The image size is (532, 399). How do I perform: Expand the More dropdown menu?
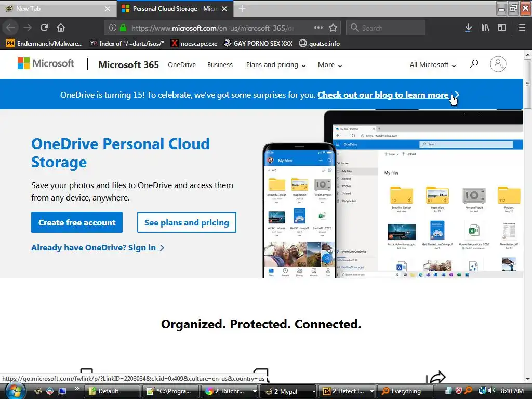tap(330, 65)
